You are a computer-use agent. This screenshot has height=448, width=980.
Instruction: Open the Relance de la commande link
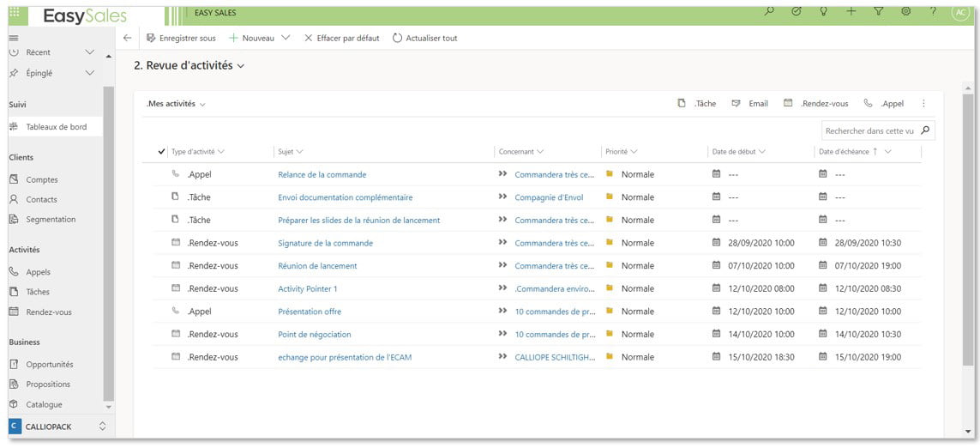(322, 174)
